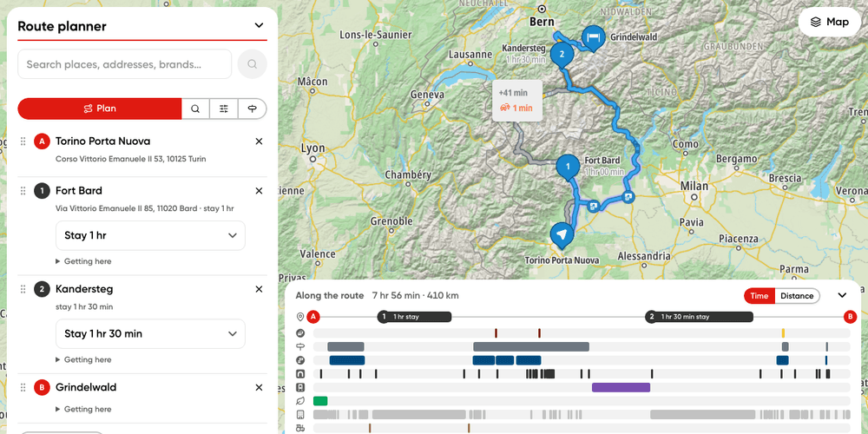
Task: Switch timeline to Distance mode
Action: coord(797,296)
